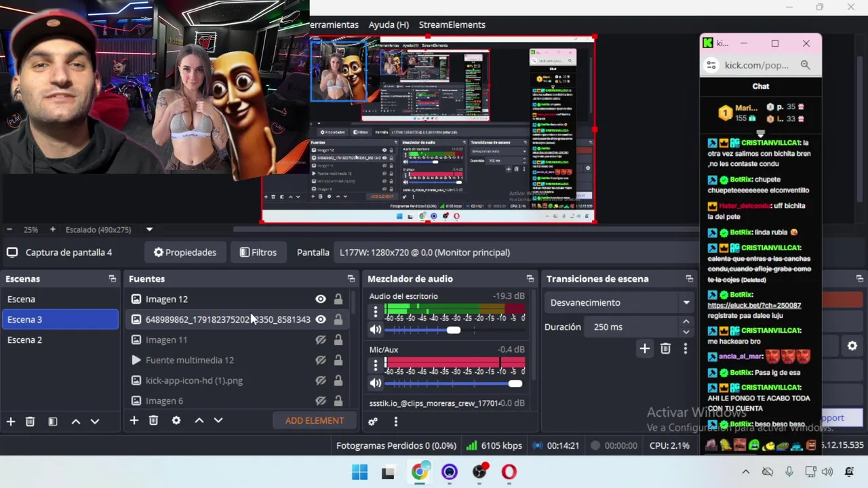Show Fuente multimedia 12 source
Screen dimensions: 868x488
click(321, 360)
